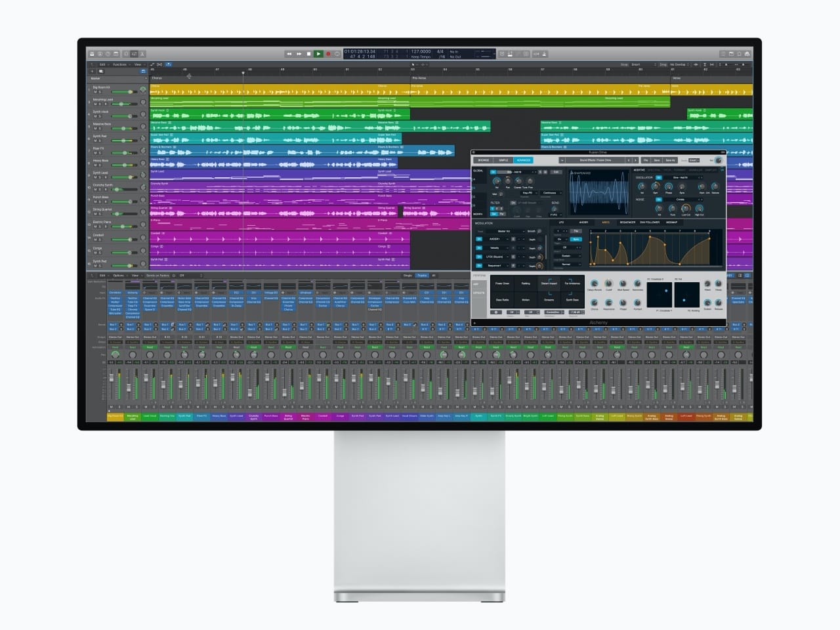Open the mixer Sends on Faders dropdown
Screen dimensions: 840x630
point(159,276)
